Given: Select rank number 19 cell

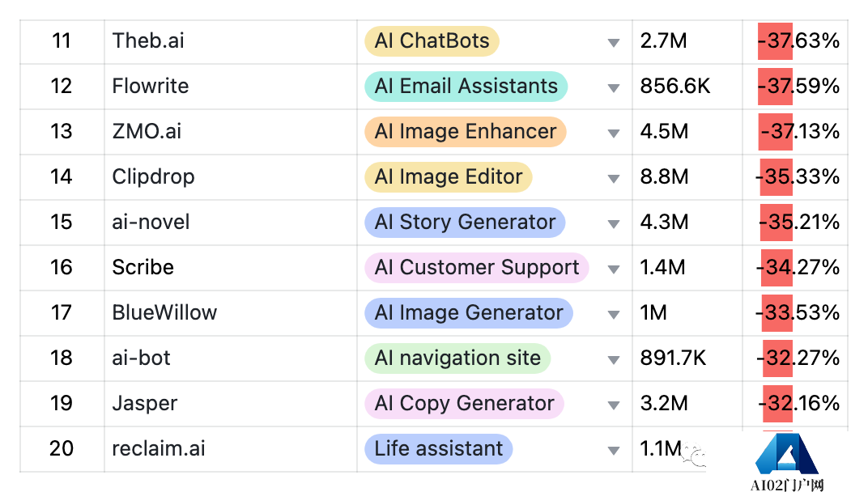Looking at the screenshot, I should click(62, 405).
